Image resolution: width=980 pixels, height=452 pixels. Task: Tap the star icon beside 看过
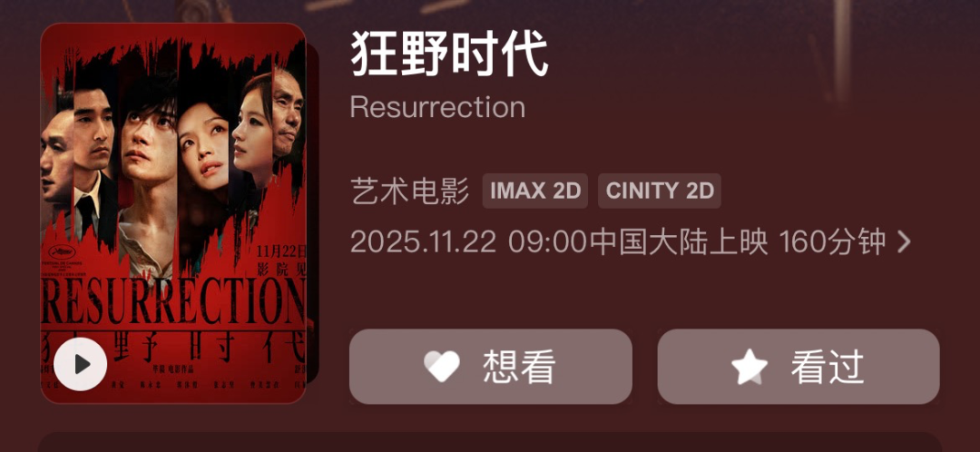[x=750, y=367]
